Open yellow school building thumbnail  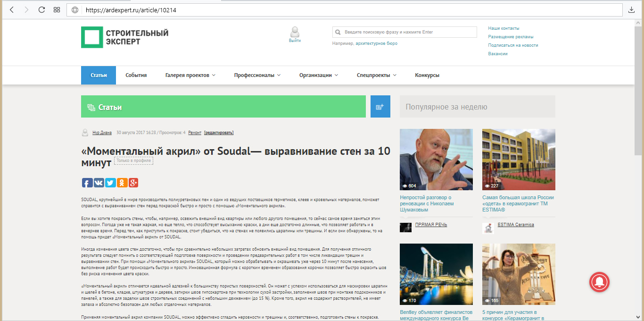pyautogui.click(x=519, y=160)
